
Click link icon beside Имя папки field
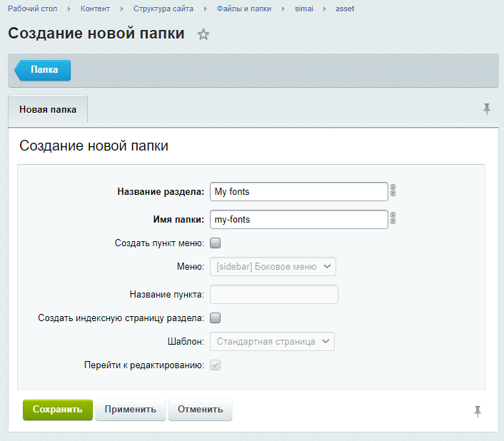pyautogui.click(x=393, y=219)
